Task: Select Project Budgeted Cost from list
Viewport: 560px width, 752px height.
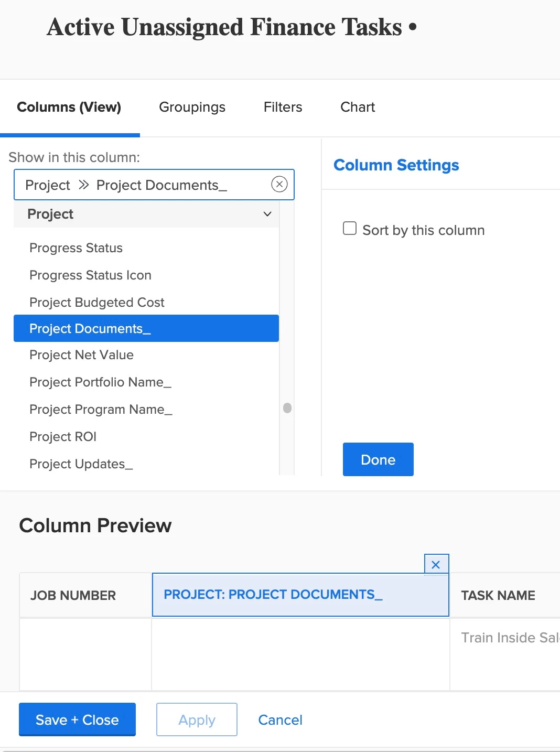Action: coord(97,303)
